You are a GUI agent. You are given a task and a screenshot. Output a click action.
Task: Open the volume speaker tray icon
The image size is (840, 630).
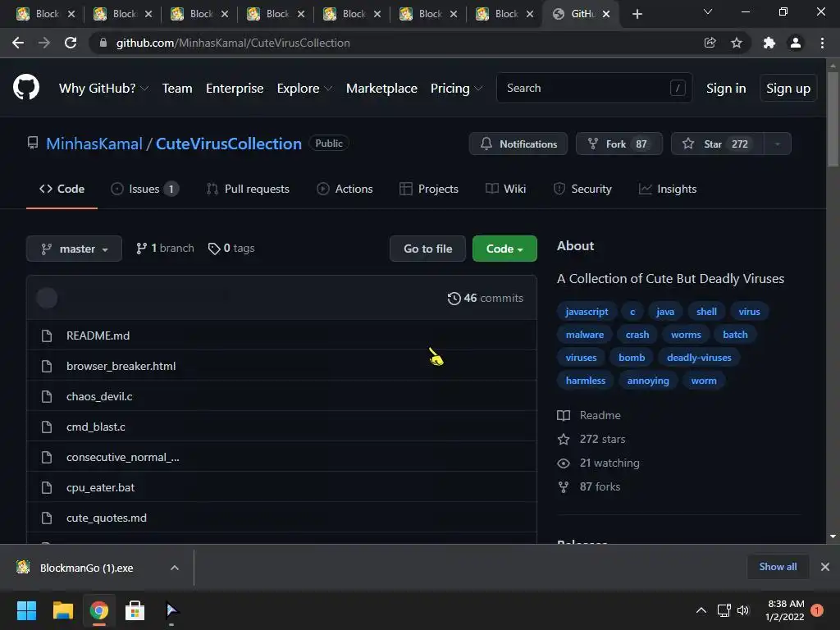coord(743,610)
